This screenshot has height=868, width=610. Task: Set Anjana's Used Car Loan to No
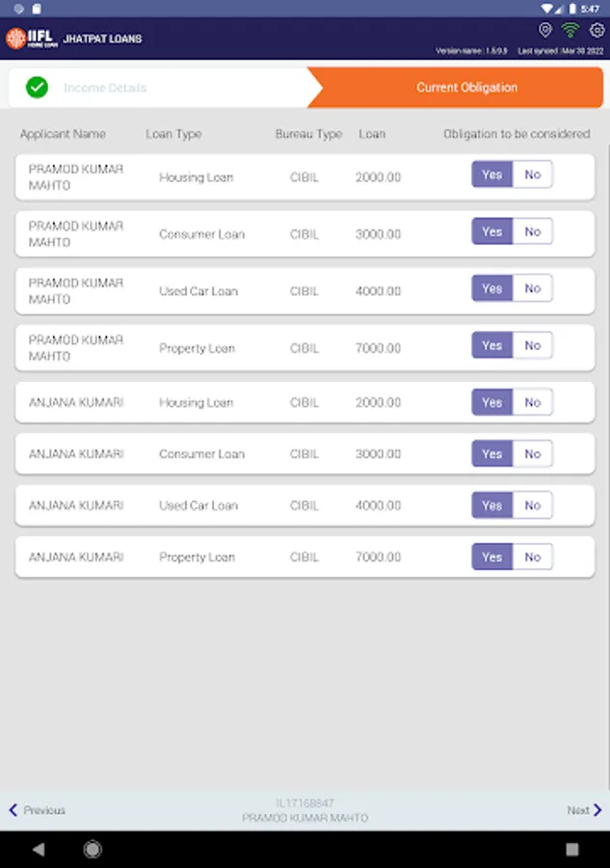coord(533,505)
